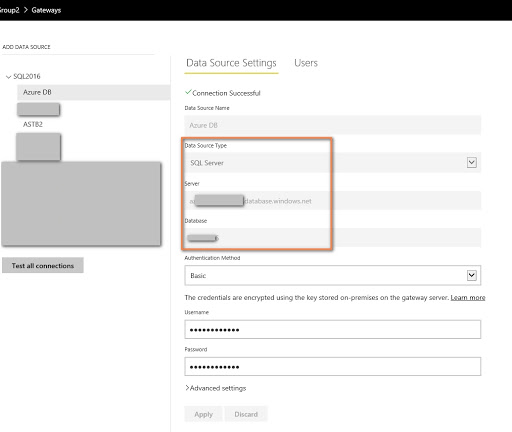Click the Data Source Type label
This screenshot has height=432, width=512.
(206, 146)
